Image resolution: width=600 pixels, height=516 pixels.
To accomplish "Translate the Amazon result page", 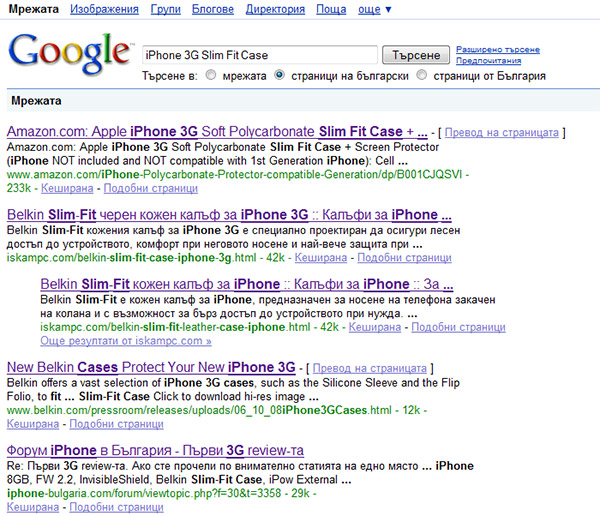I will tap(502, 132).
